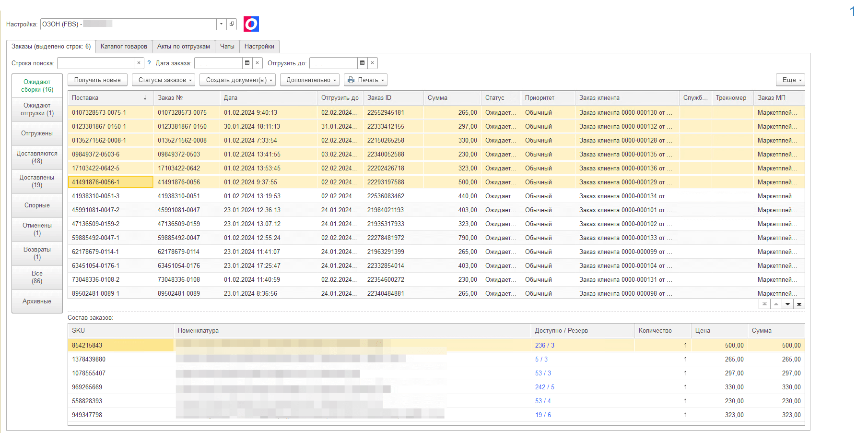The image size is (868, 433).
Task: Show Возвраты (1) orders
Action: pos(37,253)
